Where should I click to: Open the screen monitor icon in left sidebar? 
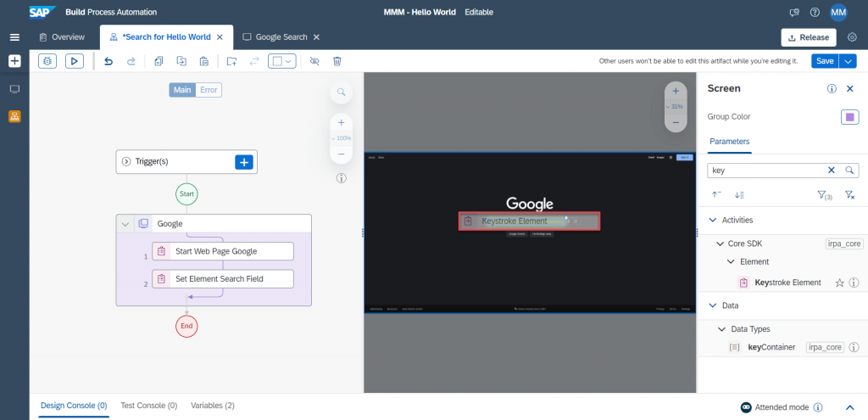(x=15, y=89)
